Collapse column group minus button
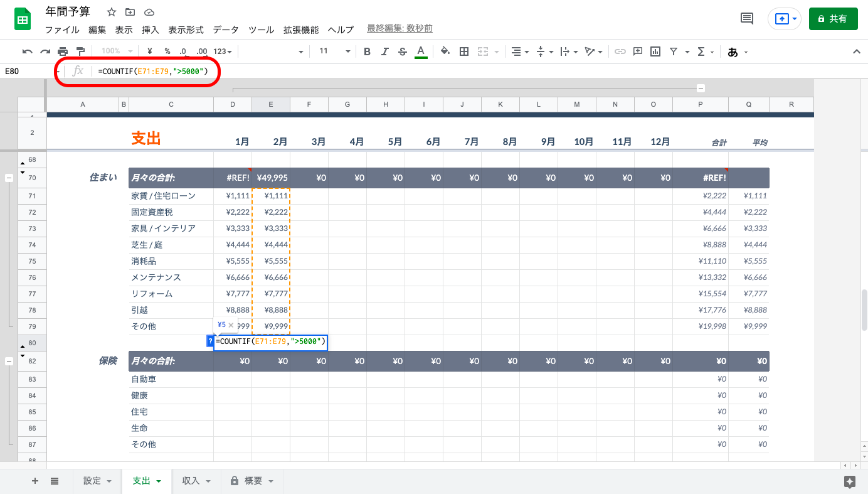Image resolution: width=868 pixels, height=494 pixels. tap(701, 89)
